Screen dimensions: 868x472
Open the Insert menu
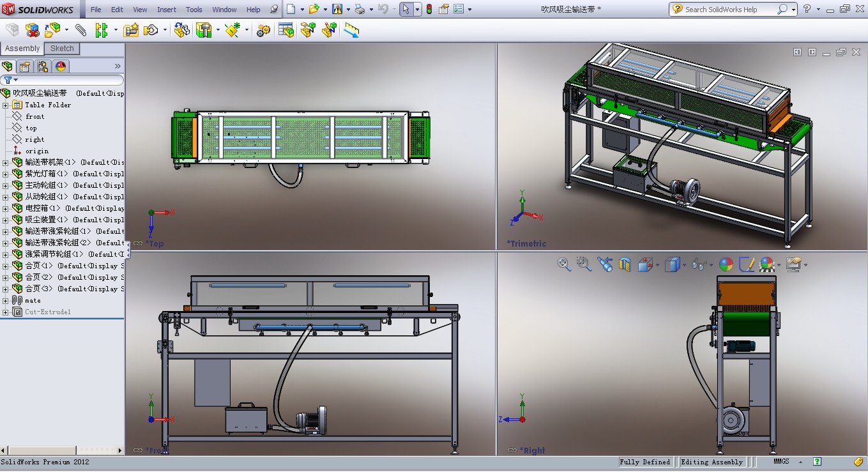point(167,10)
